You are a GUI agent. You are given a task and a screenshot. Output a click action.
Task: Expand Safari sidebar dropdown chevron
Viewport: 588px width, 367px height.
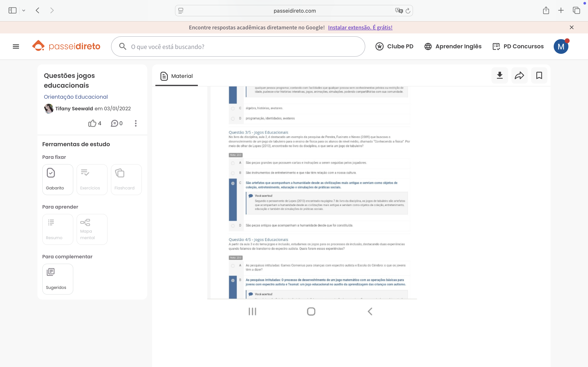click(x=23, y=10)
